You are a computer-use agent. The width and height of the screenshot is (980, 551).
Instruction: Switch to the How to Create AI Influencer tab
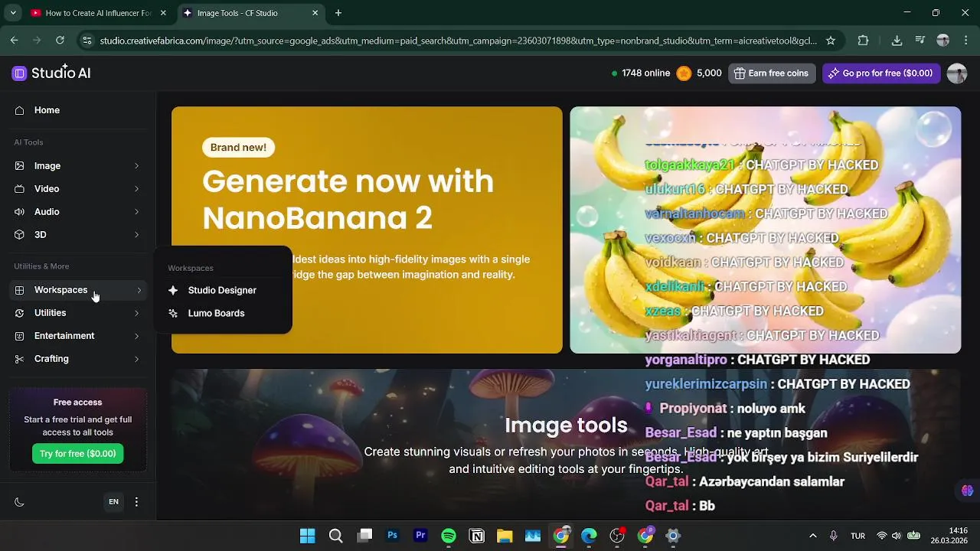tap(97, 13)
